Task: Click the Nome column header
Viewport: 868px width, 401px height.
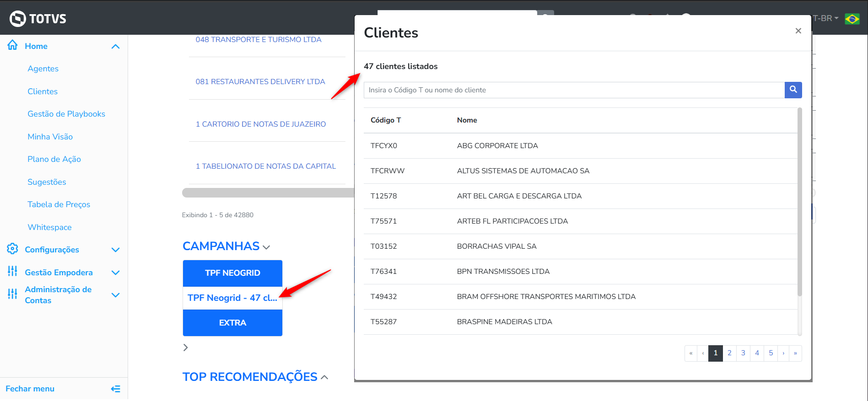Action: click(467, 120)
